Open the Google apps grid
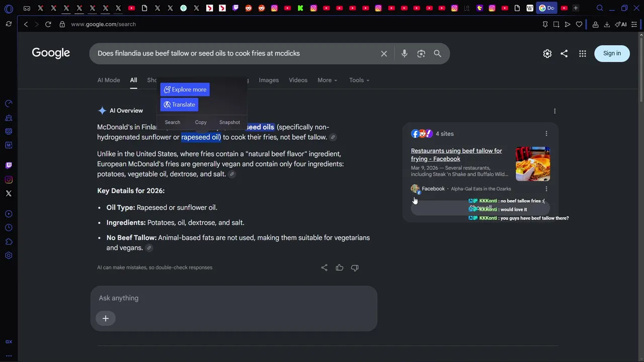This screenshot has width=644, height=362. click(x=583, y=53)
